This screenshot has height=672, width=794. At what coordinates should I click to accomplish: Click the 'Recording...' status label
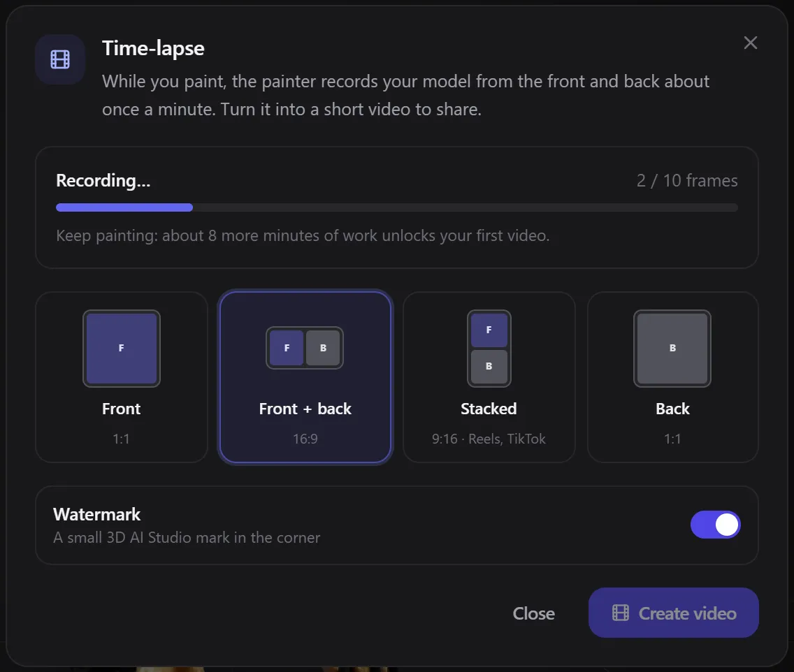[x=103, y=181]
